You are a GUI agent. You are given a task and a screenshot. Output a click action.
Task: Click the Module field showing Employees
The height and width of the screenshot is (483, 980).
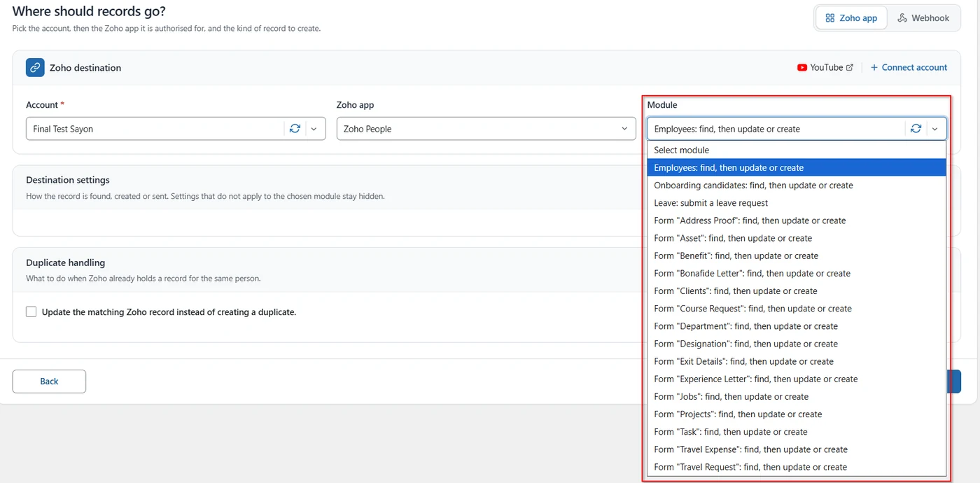tap(797, 129)
